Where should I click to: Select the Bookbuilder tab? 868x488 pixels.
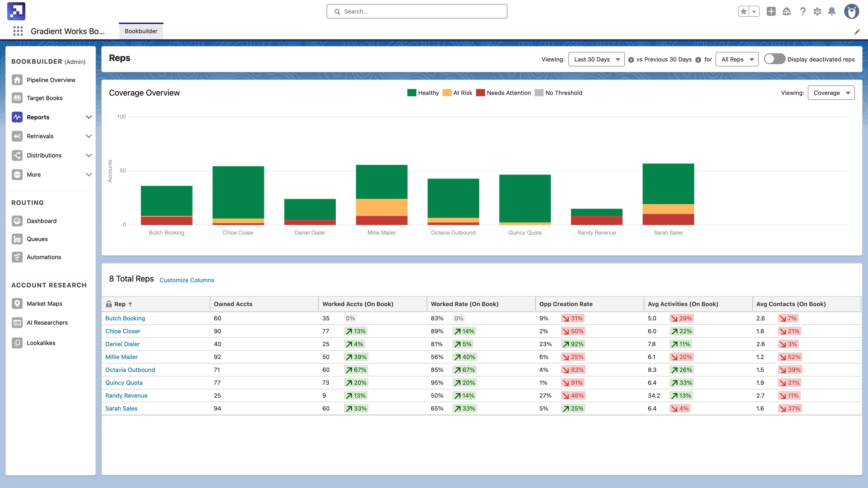tap(141, 31)
